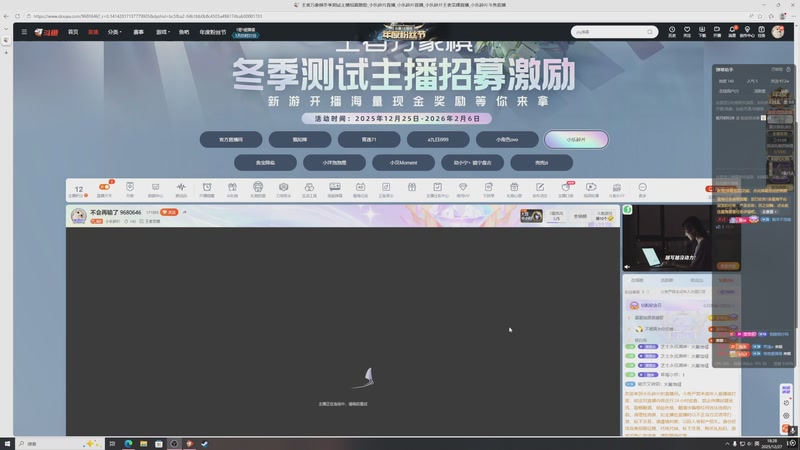Open the tasks icon in the navbar
The height and width of the screenshot is (450, 800).
coord(761,32)
